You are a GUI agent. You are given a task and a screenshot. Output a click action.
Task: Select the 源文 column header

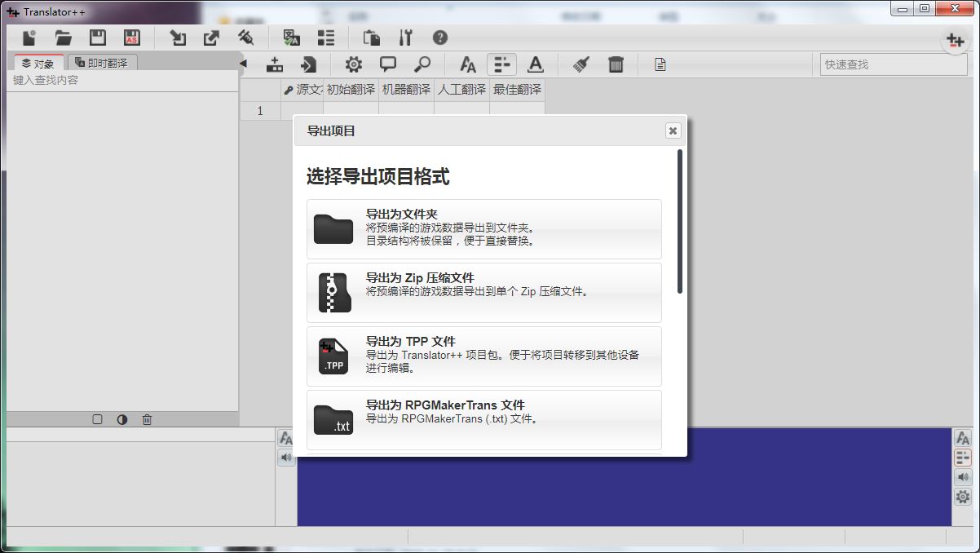coord(302,90)
